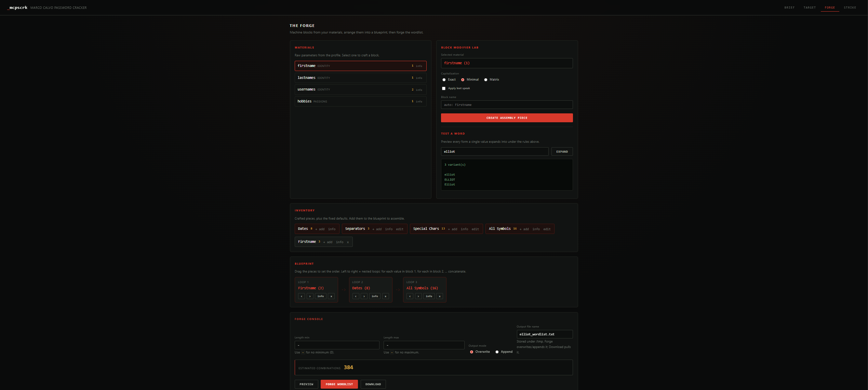
Task: Edit the Special Chars piece
Action: (475, 229)
